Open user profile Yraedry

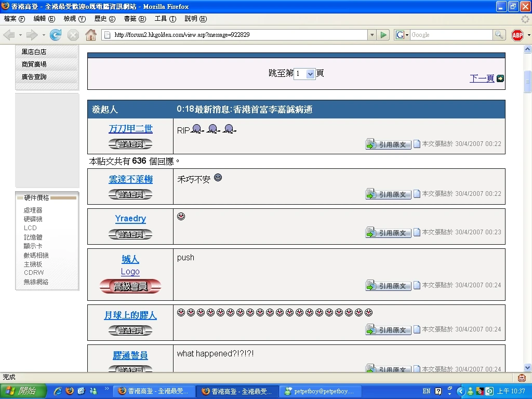130,219
